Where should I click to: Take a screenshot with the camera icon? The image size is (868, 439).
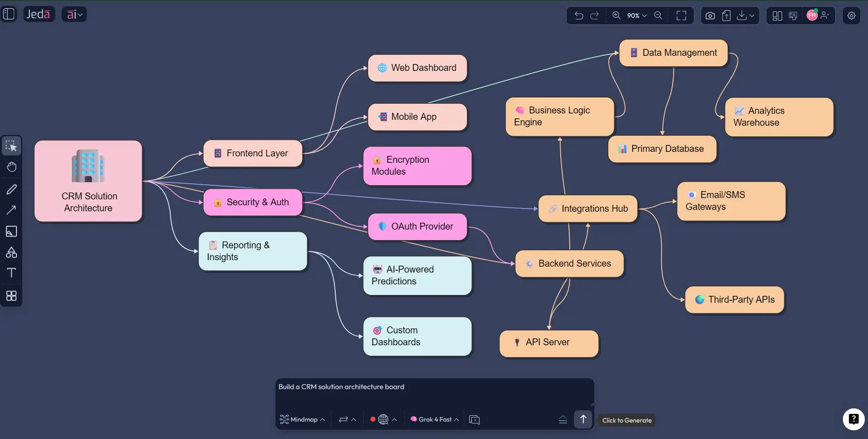coord(710,15)
